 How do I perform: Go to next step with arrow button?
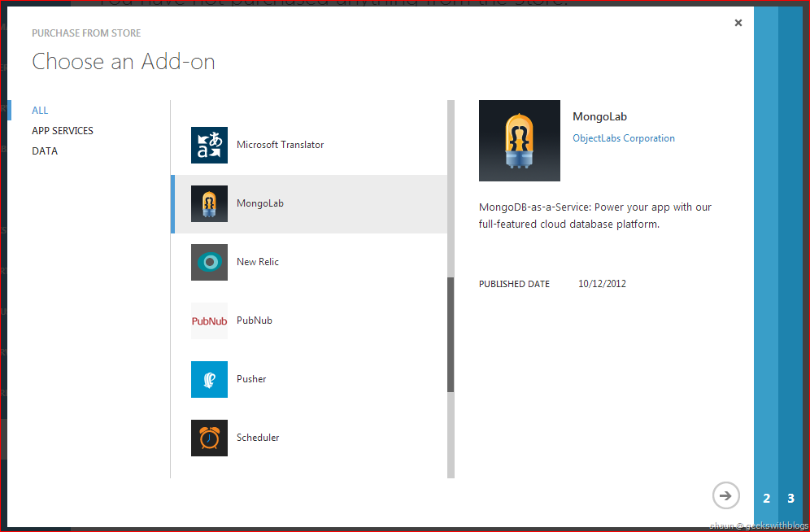pos(725,496)
